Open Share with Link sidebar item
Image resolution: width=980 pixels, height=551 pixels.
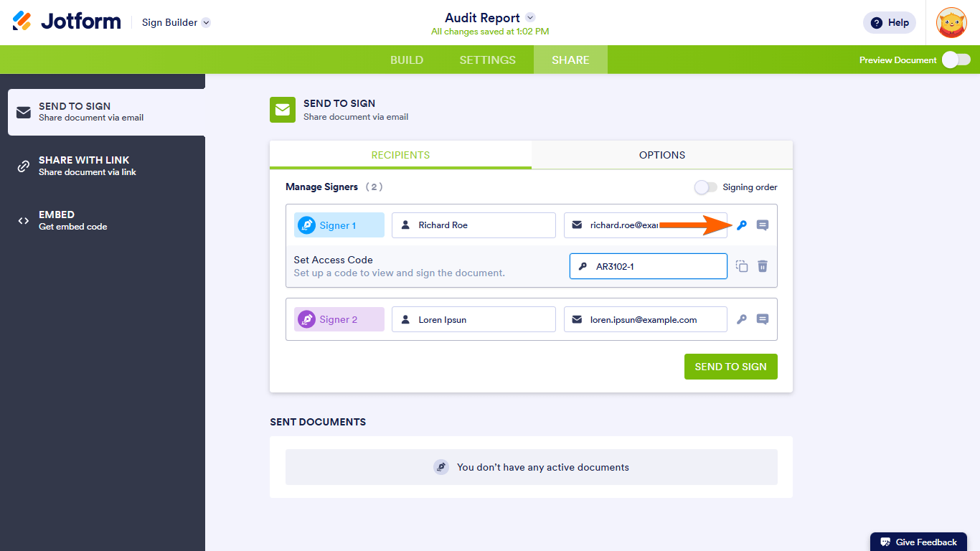pos(106,166)
